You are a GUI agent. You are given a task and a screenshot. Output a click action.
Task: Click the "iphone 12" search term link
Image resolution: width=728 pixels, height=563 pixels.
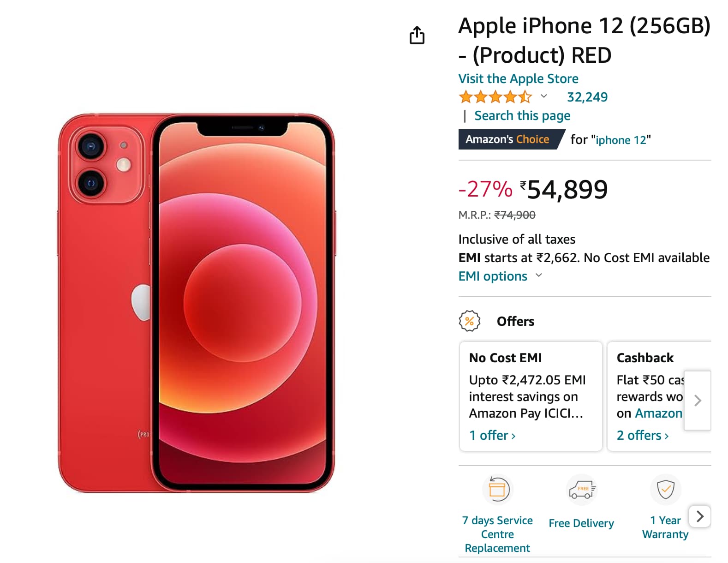(621, 140)
